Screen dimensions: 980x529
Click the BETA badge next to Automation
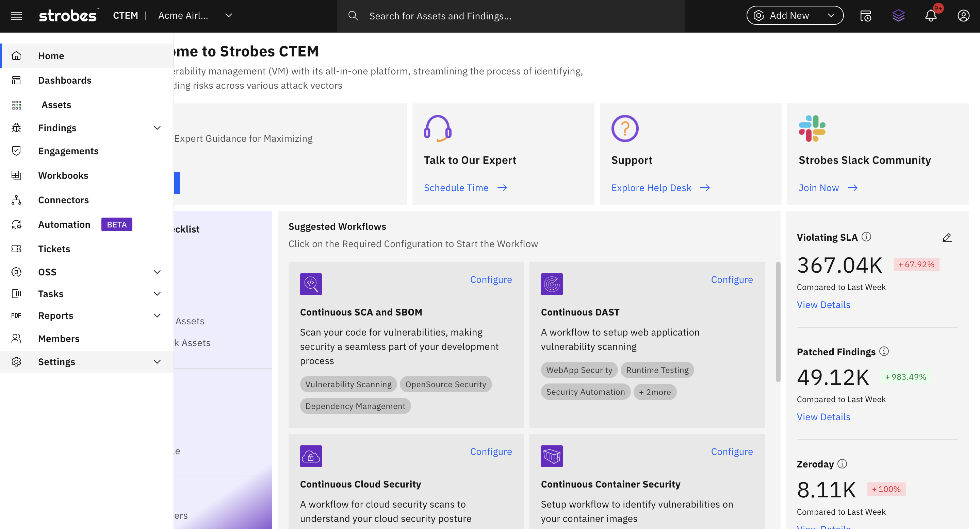(x=116, y=224)
